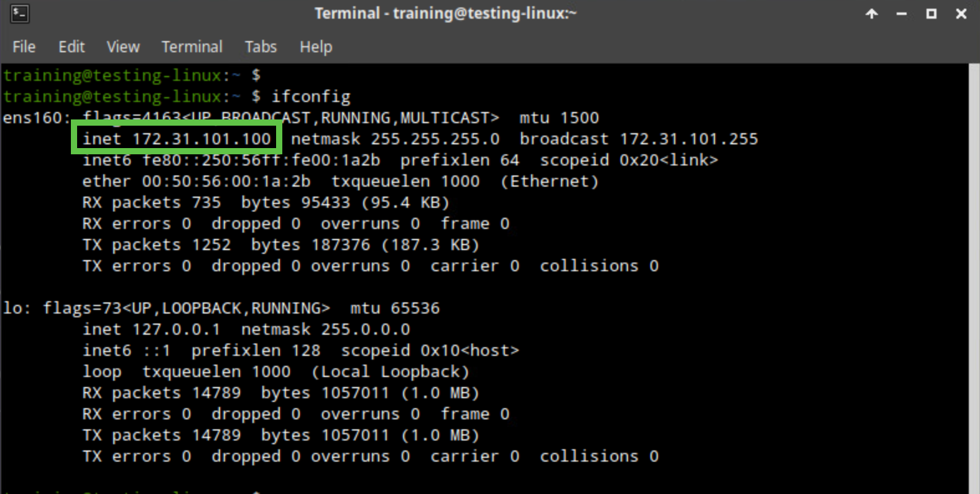Click 'RX packets 735' text

(152, 202)
